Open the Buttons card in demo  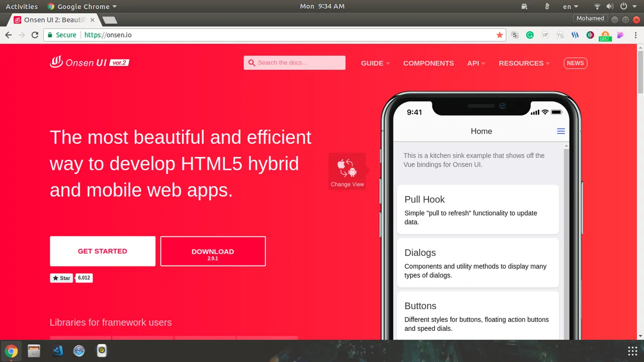coord(478,316)
